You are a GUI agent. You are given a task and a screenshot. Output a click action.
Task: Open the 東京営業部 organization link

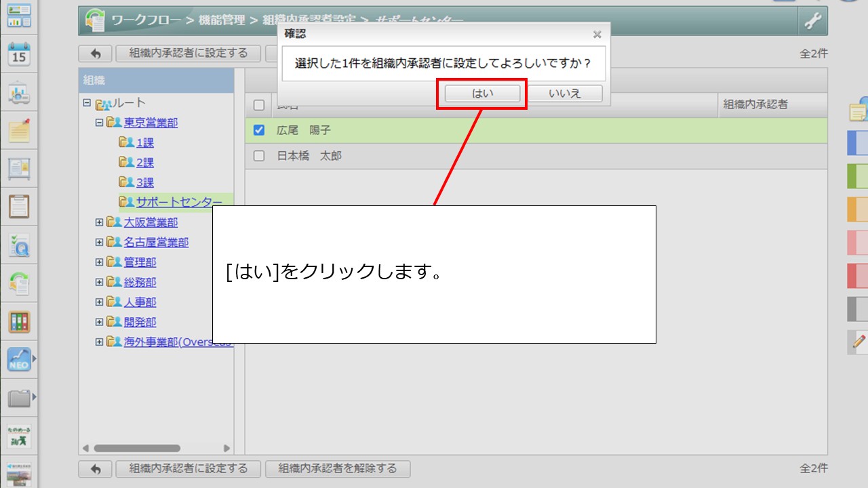coord(151,123)
